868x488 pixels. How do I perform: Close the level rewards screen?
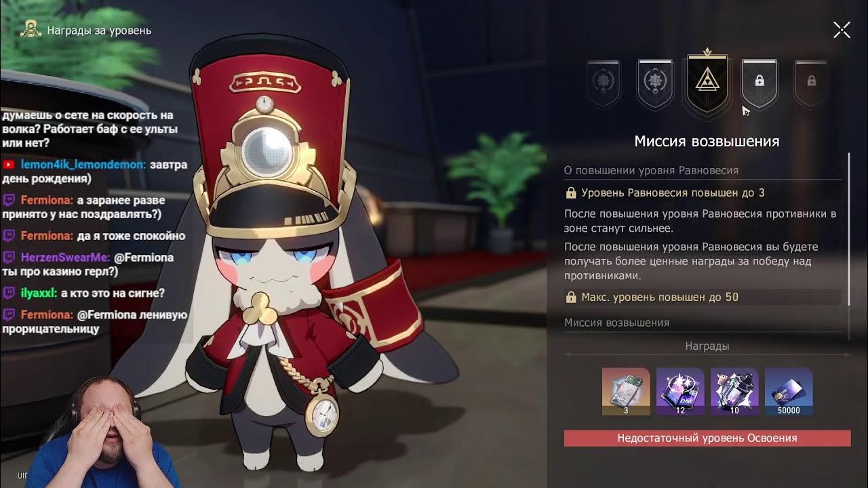(x=842, y=30)
